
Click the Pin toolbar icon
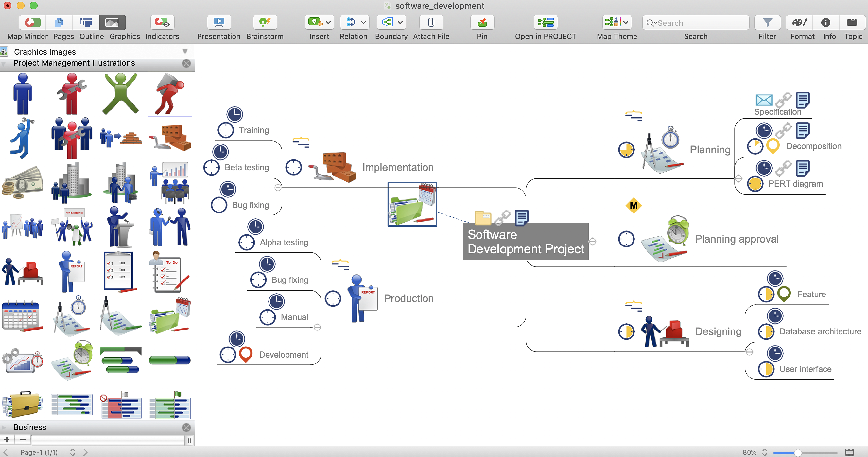point(482,23)
